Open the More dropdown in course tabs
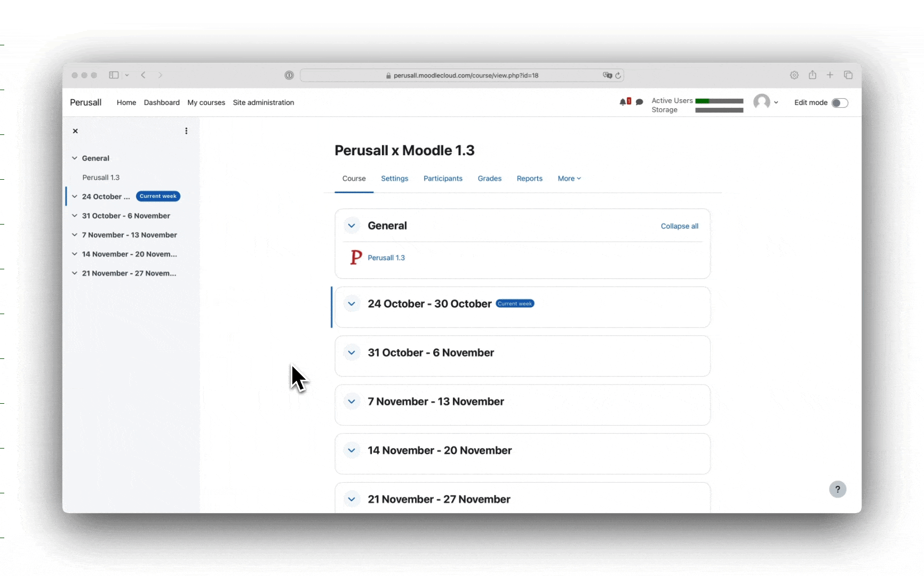This screenshot has width=924, height=576. coord(569,179)
